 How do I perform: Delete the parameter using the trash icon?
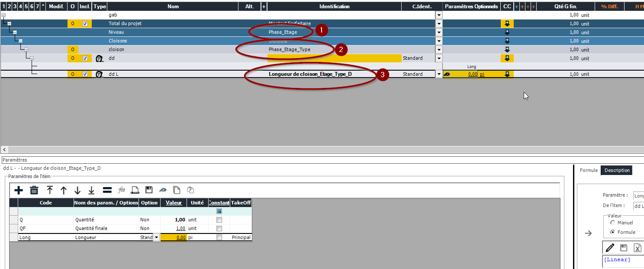(34, 190)
